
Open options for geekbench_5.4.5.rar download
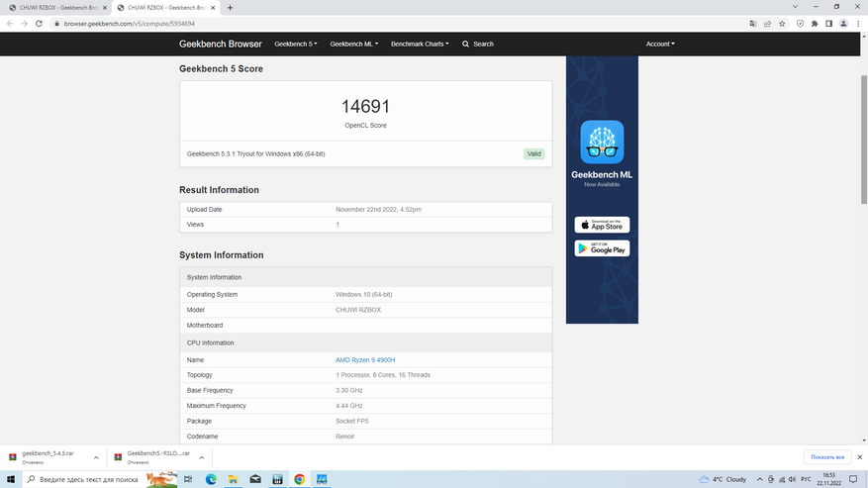[x=96, y=457]
